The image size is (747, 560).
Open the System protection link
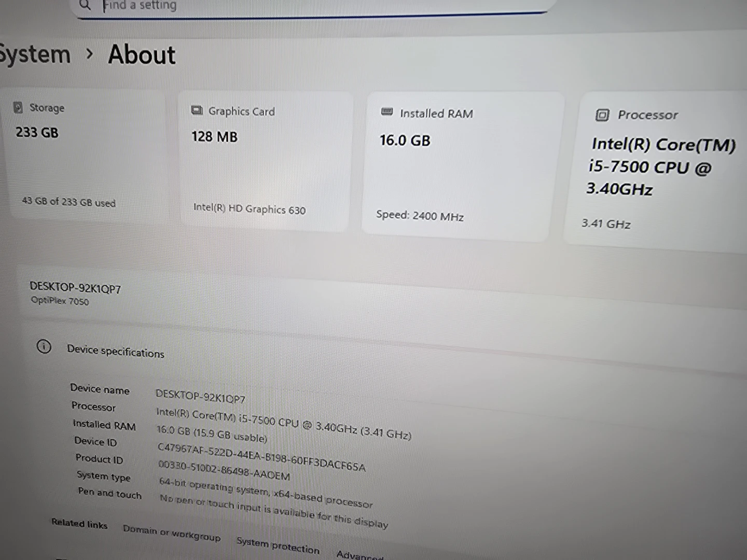pyautogui.click(x=278, y=545)
